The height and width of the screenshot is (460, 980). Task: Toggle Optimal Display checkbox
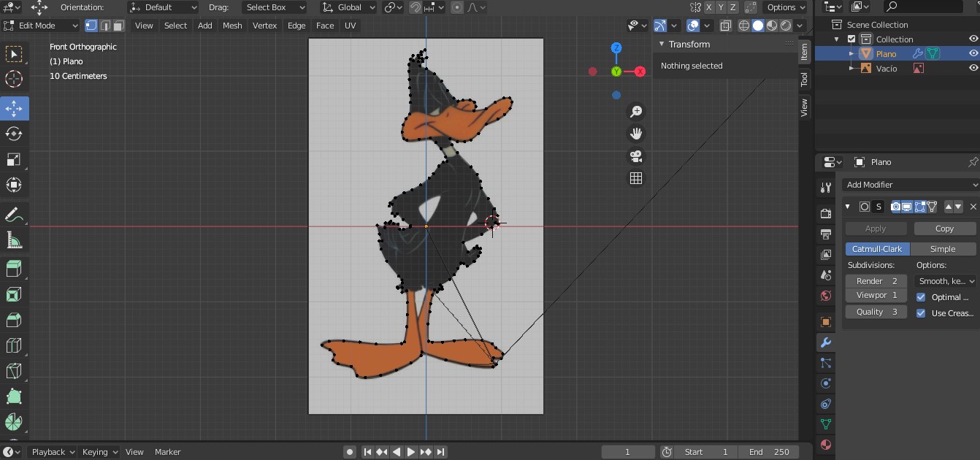921,297
